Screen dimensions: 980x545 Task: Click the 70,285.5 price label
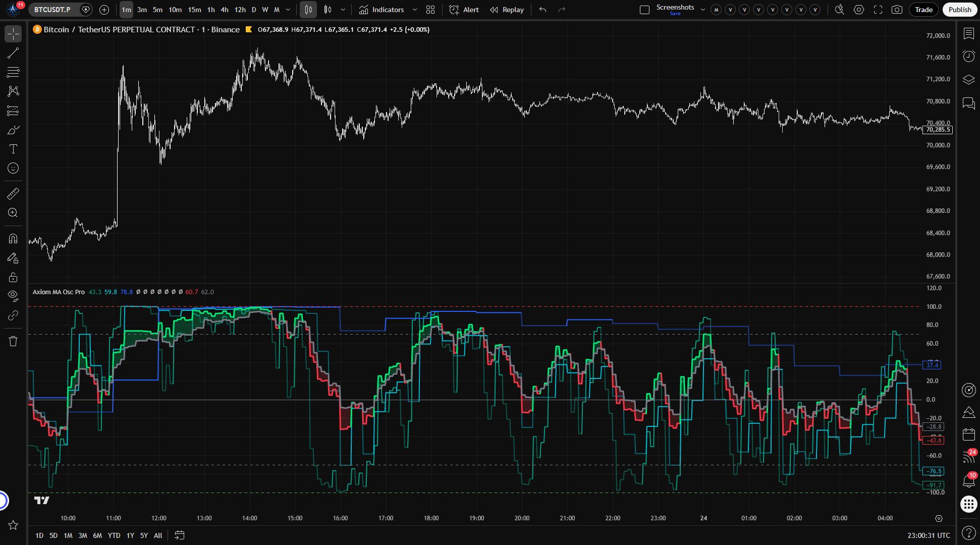tap(938, 130)
